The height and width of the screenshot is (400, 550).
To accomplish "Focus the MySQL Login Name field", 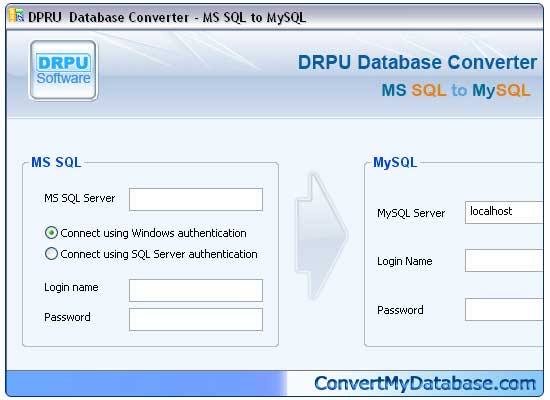I will [x=504, y=260].
